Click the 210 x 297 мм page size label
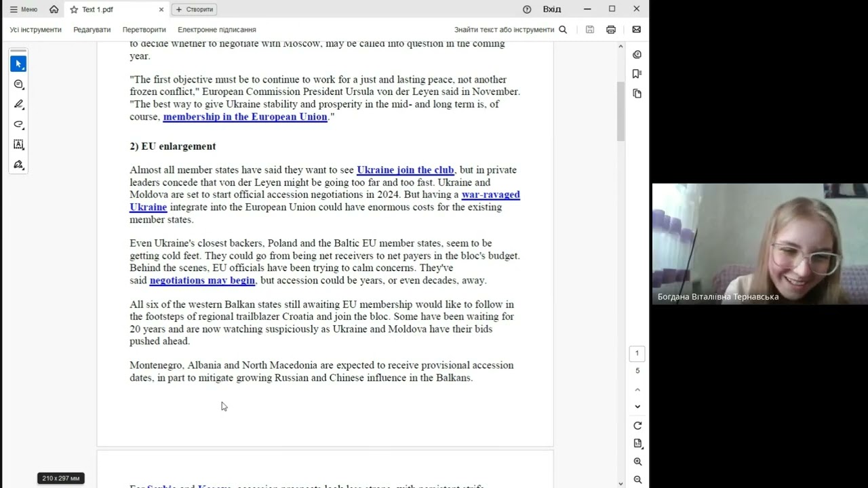The width and height of the screenshot is (868, 488). coord(61,479)
